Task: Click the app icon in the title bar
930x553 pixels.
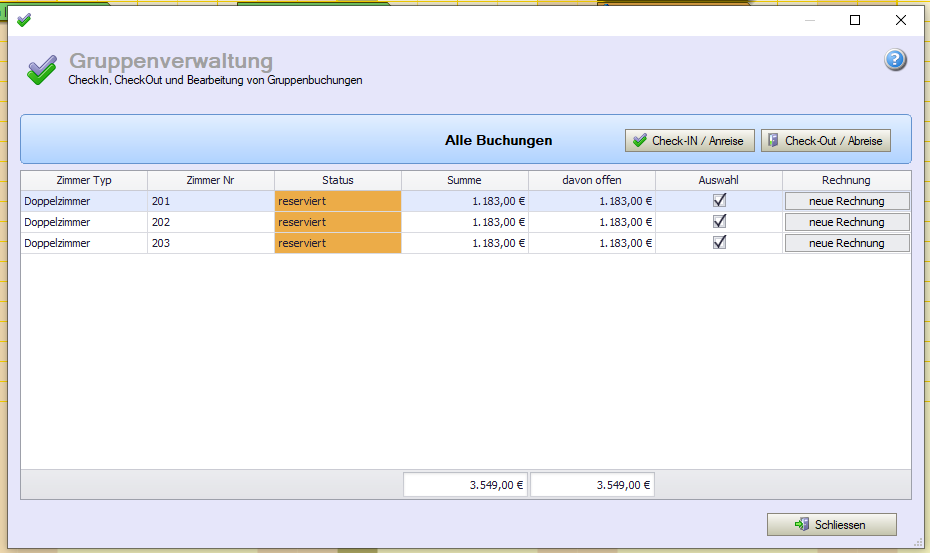Action: pos(24,20)
